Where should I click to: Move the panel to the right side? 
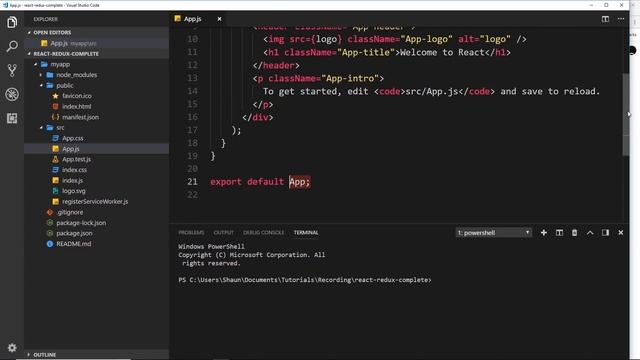pos(605,233)
